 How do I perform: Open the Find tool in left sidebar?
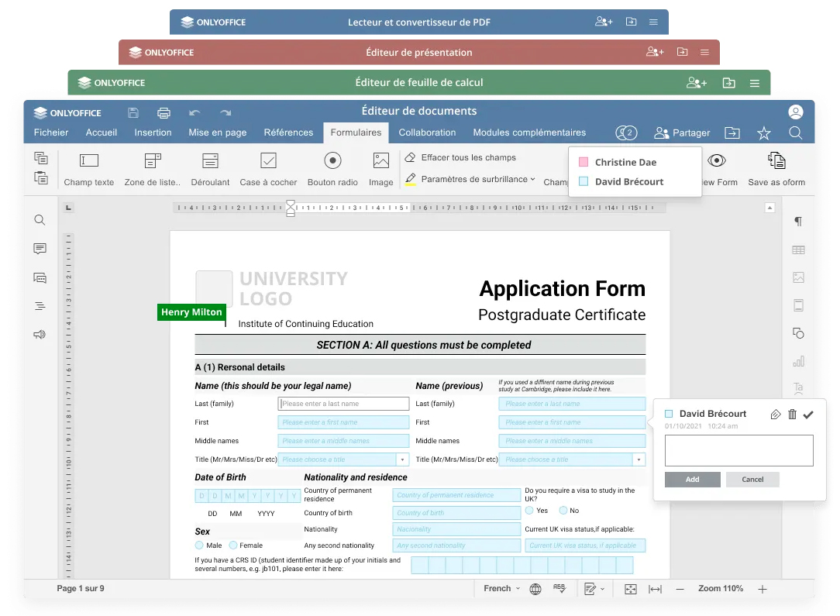coord(40,220)
